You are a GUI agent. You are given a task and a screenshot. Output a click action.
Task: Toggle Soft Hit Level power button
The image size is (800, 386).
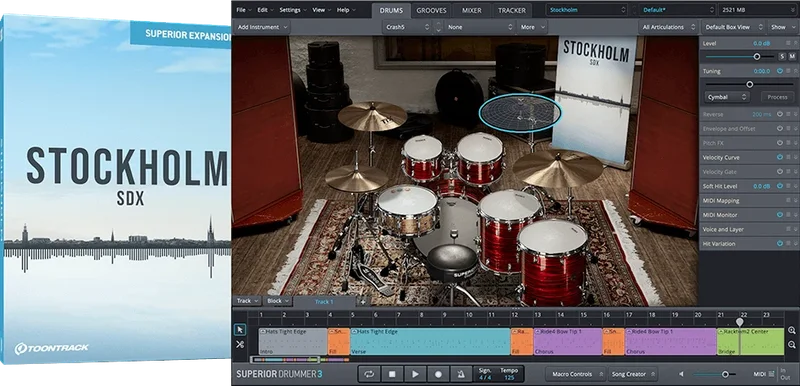pyautogui.click(x=780, y=186)
